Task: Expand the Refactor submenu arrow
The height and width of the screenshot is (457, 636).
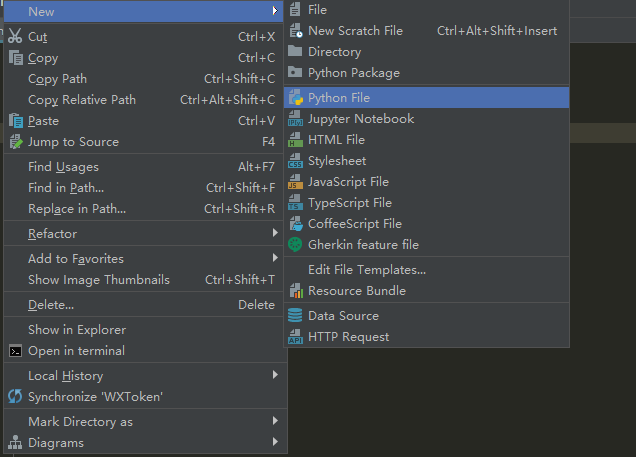Action: coord(275,234)
